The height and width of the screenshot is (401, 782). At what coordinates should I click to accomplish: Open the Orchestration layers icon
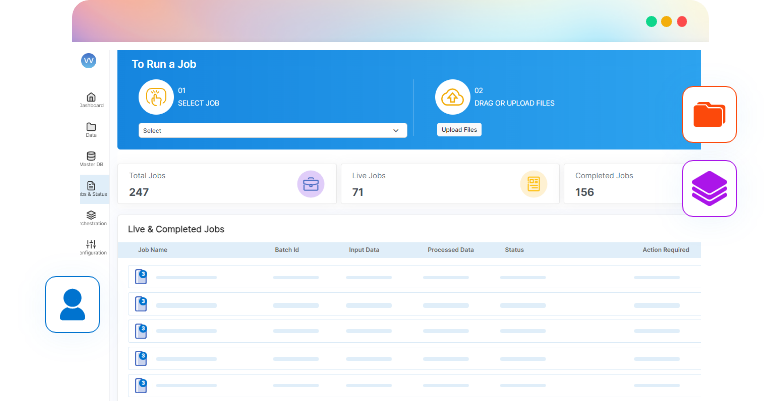click(91, 216)
